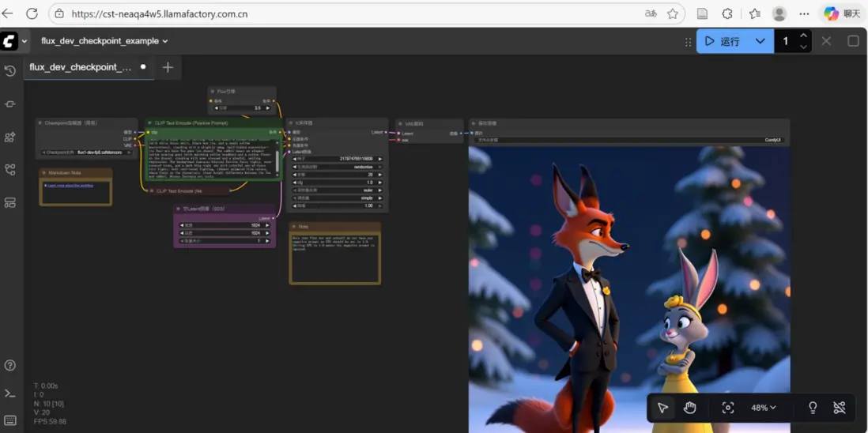
Task: Open keyboard shortcuts panel icon
Action: point(10,420)
